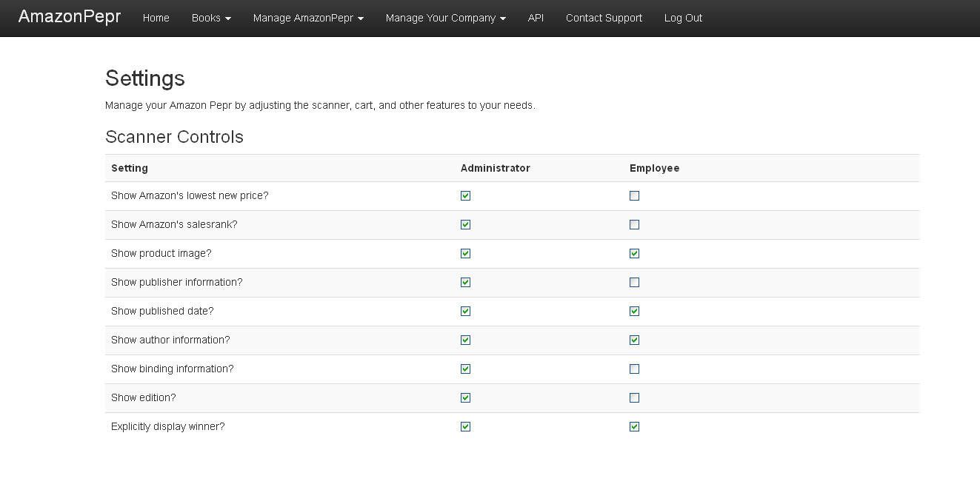
Task: Click the AmazonPepr brand logo
Action: tap(70, 17)
